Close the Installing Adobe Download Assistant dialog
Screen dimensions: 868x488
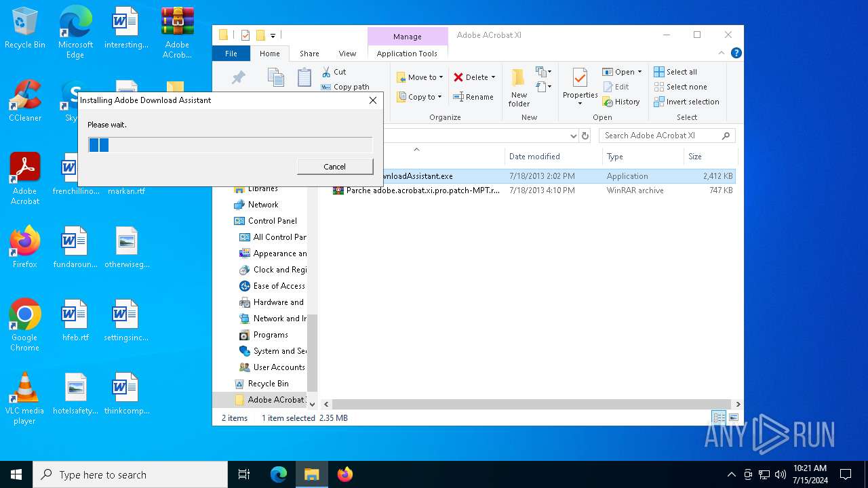tap(372, 100)
